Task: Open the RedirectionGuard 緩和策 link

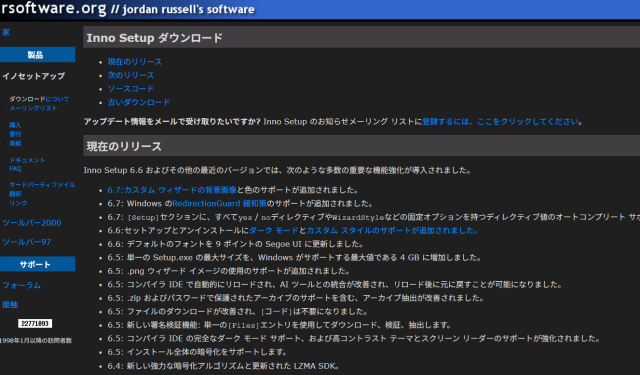Action: click(219, 203)
